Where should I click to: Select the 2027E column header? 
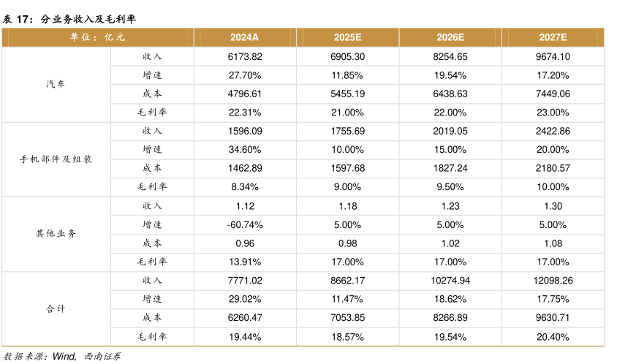(553, 37)
